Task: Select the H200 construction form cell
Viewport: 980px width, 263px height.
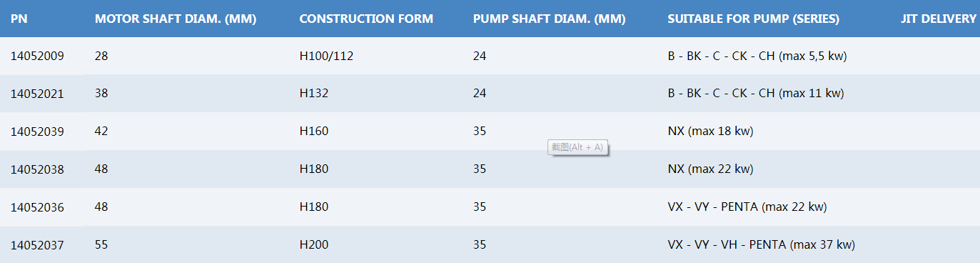Action: (x=314, y=245)
